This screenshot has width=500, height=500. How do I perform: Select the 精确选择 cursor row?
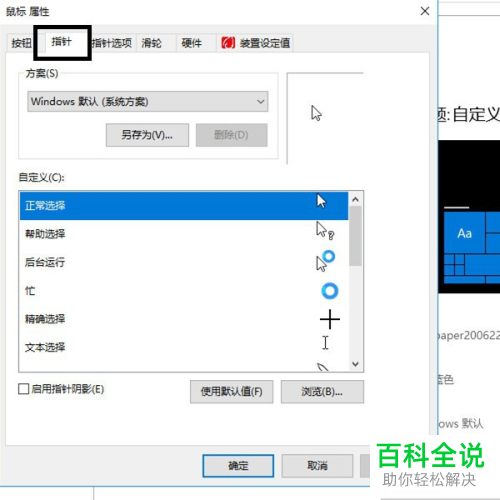click(184, 319)
